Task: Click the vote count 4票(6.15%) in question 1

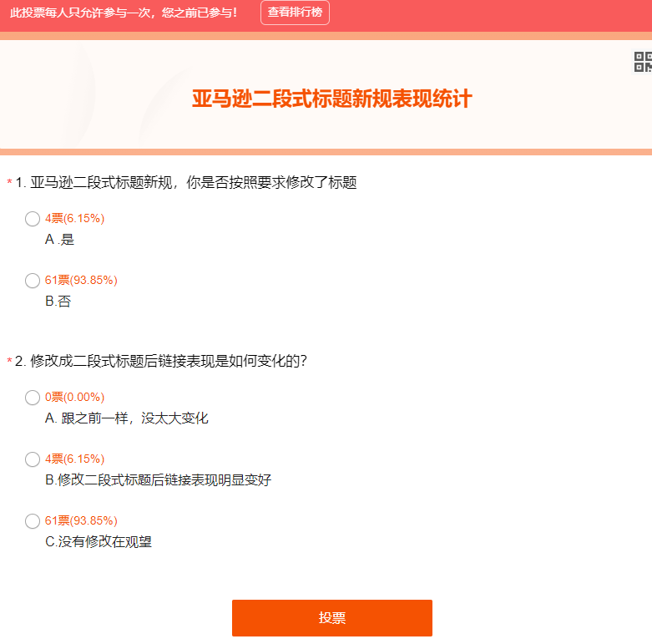Action: (x=74, y=218)
